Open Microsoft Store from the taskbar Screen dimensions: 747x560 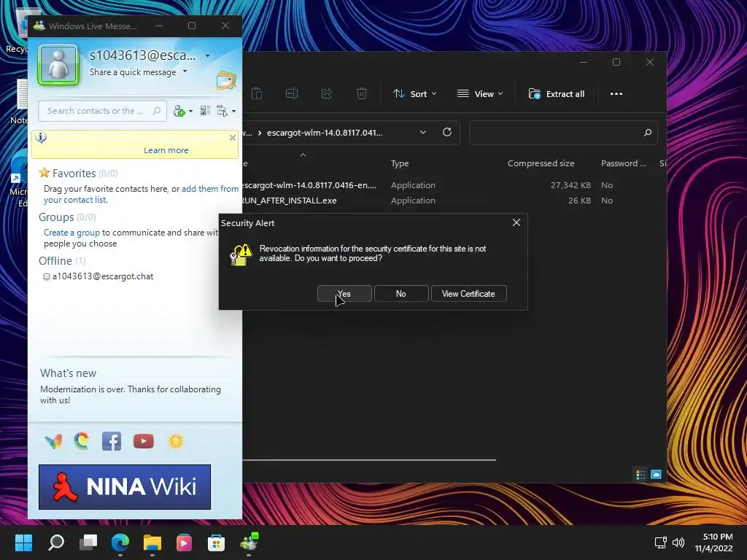click(216, 542)
